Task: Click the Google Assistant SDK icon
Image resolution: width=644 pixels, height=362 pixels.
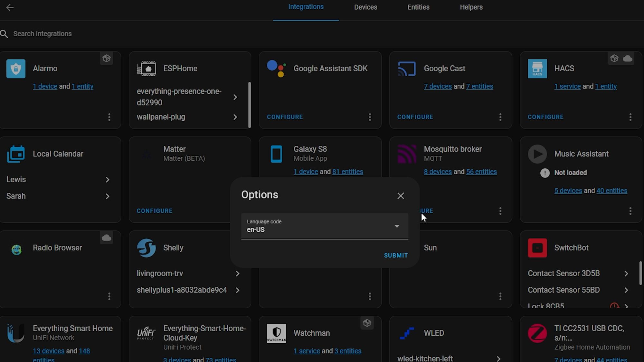Action: click(276, 69)
